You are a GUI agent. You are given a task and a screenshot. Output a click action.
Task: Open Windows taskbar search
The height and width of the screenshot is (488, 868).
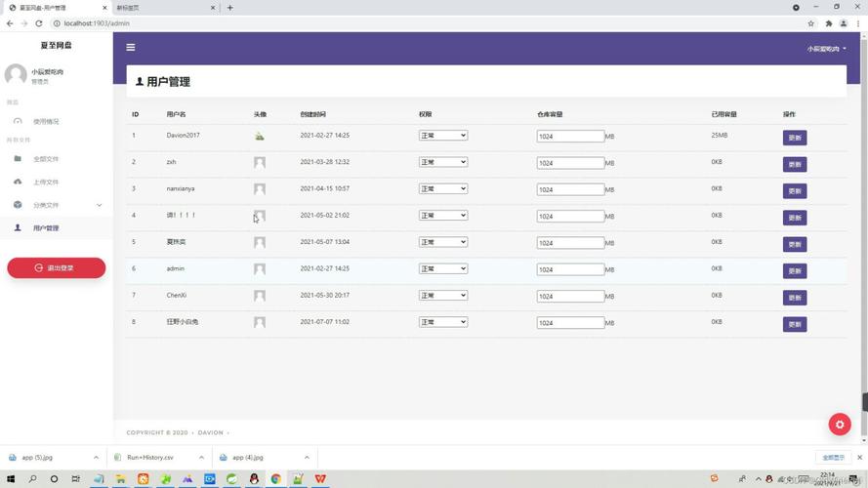click(32, 478)
